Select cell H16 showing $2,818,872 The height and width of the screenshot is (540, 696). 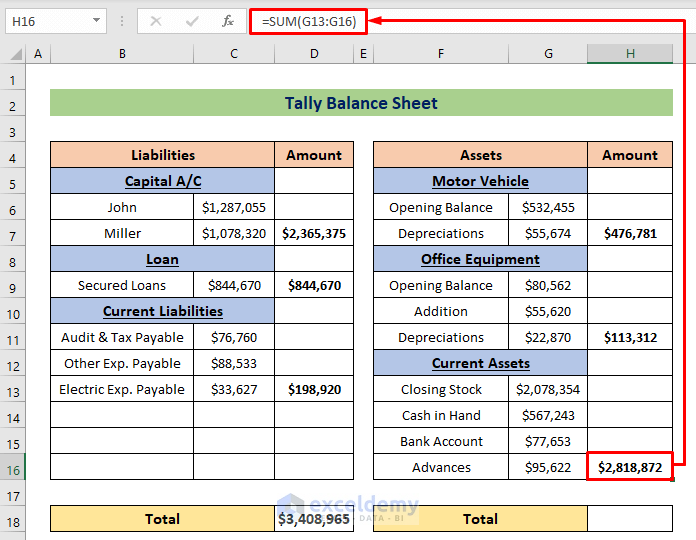(x=630, y=467)
